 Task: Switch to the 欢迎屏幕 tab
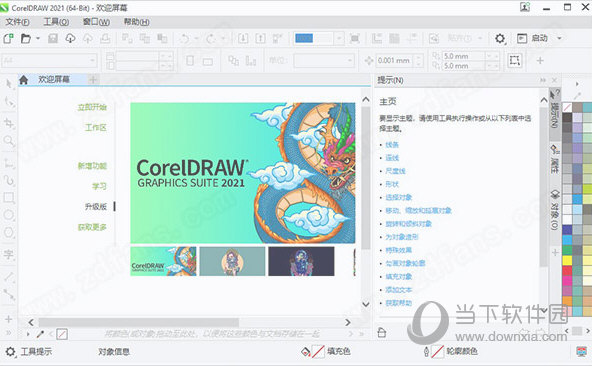[x=54, y=80]
